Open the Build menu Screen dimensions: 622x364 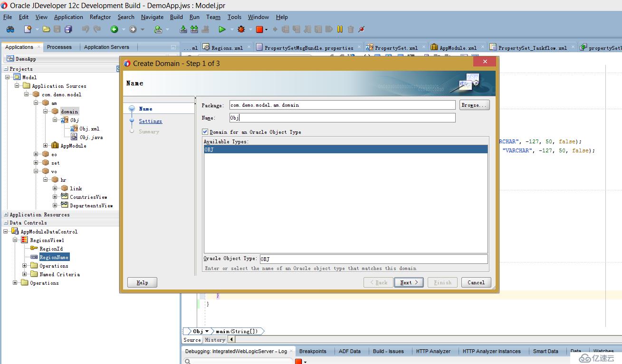(176, 17)
